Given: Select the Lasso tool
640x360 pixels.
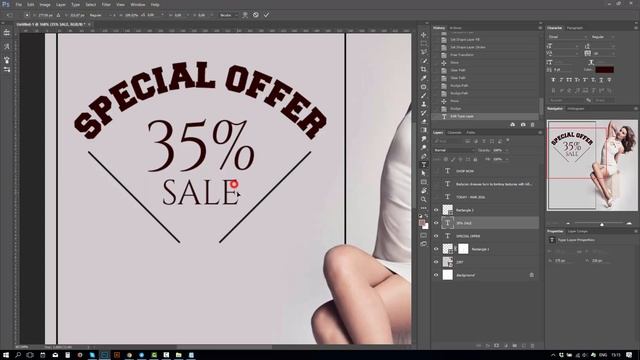Looking at the screenshot, I should point(424,52).
